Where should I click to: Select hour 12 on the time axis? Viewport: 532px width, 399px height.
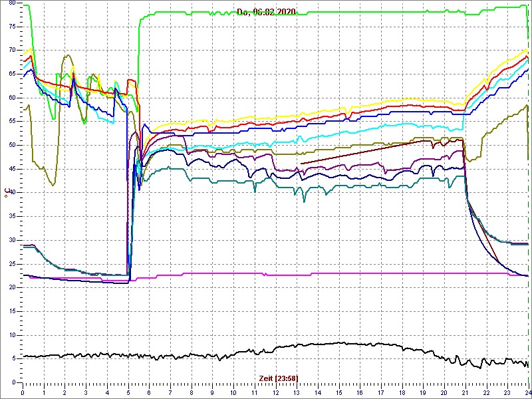tap(275, 392)
